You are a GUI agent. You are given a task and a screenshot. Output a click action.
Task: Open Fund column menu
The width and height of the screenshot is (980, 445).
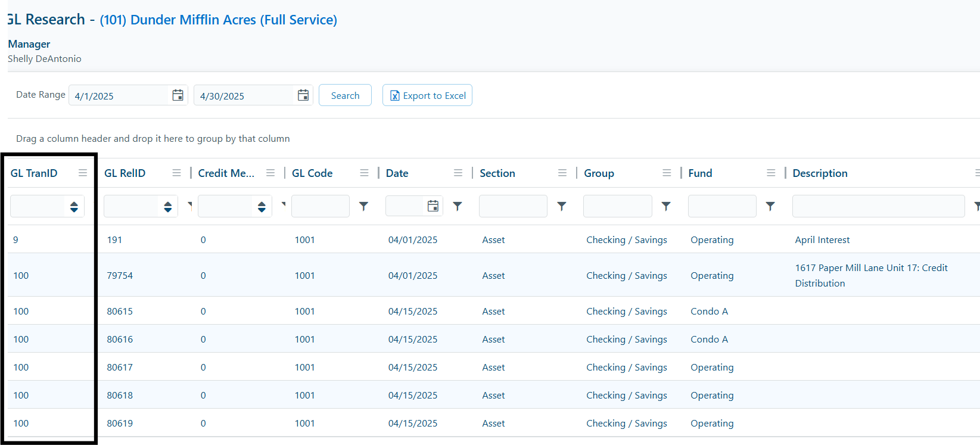point(771,173)
